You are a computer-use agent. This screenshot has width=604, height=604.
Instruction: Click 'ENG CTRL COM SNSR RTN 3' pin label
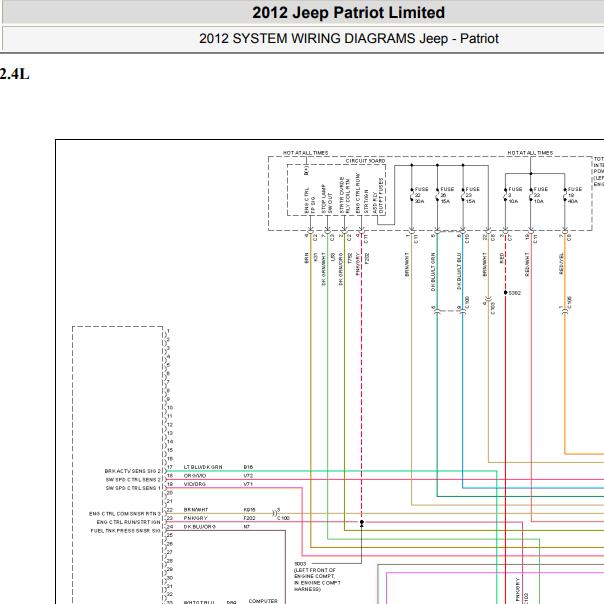[x=125, y=514]
